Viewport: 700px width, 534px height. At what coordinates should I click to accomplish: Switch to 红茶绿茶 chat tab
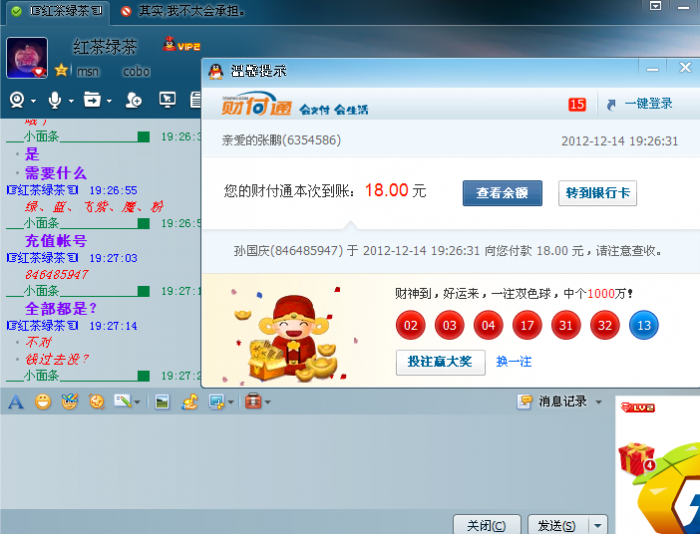pos(59,11)
